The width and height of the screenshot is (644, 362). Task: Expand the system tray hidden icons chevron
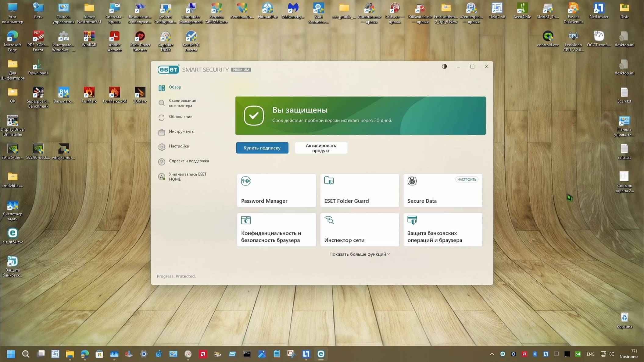coord(492,354)
